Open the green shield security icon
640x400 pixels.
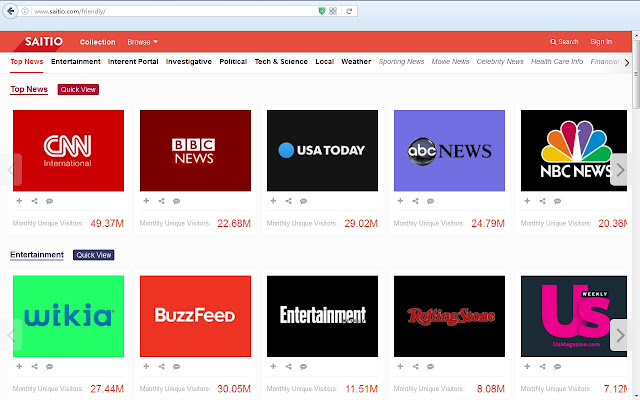click(x=322, y=11)
